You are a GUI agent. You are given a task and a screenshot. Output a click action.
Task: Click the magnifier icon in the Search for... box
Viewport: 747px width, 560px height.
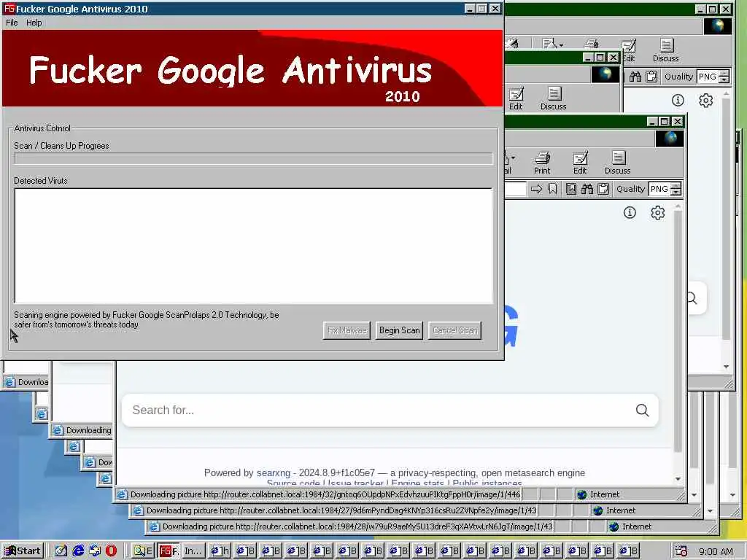pyautogui.click(x=642, y=410)
